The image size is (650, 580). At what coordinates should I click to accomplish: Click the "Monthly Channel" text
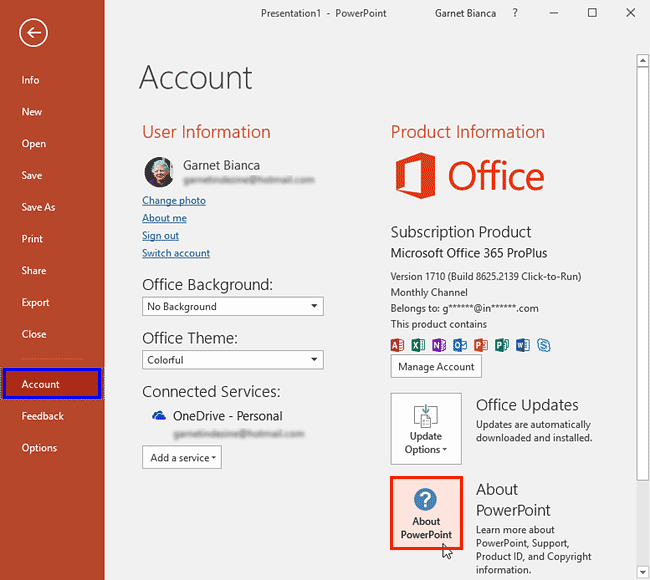pos(429,292)
